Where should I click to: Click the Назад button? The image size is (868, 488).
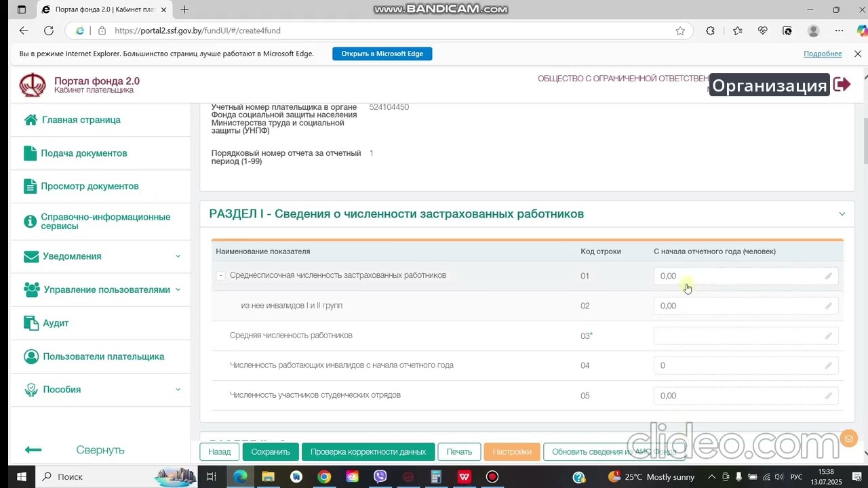point(220,452)
